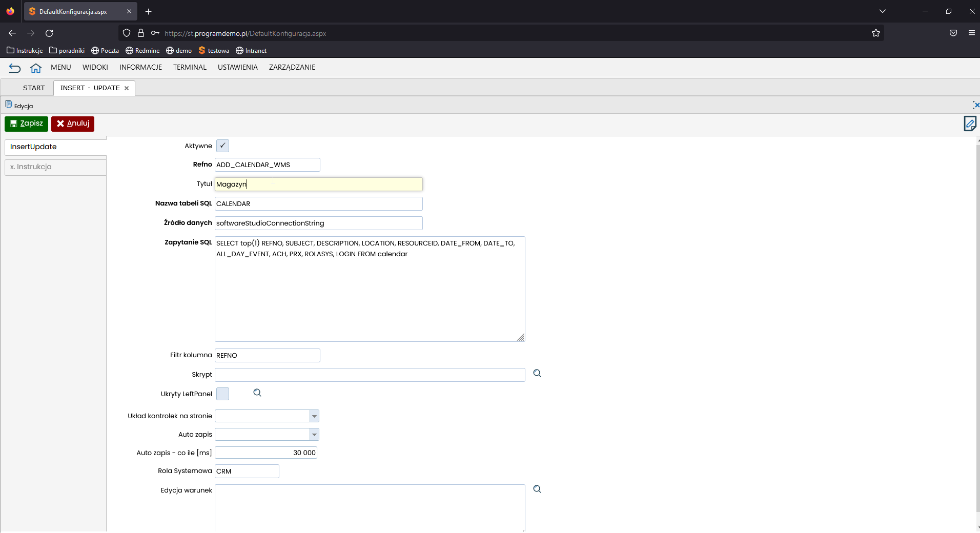Click the Źródło danych input field
Viewport: 980px width, 533px height.
(319, 223)
